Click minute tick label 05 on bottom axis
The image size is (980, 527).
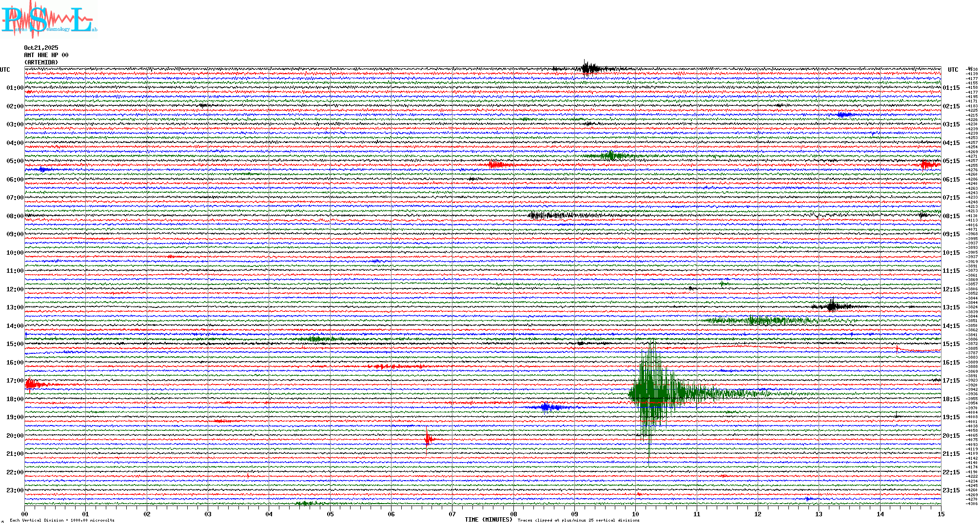[330, 514]
